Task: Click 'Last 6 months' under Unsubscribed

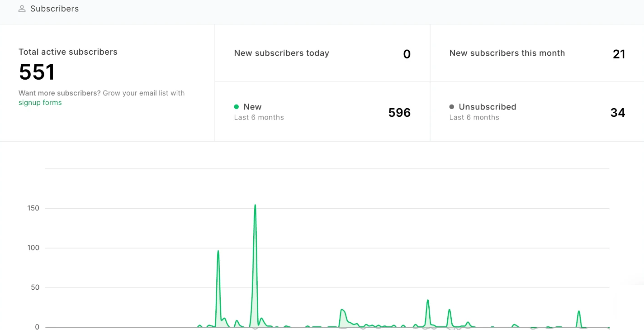Action: point(474,117)
